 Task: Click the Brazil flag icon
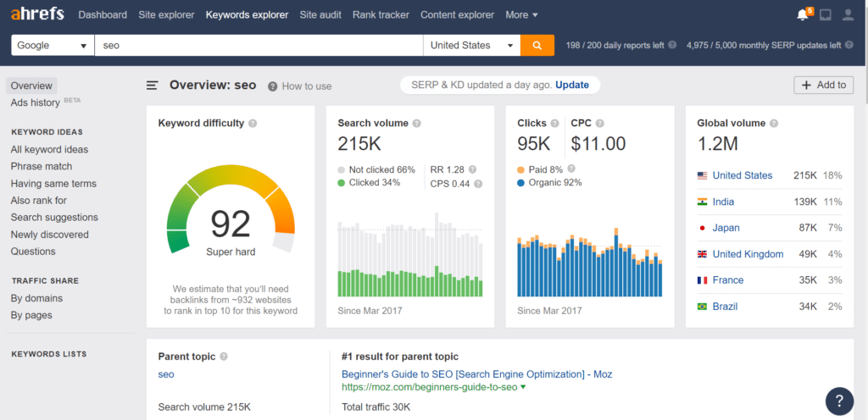point(703,307)
